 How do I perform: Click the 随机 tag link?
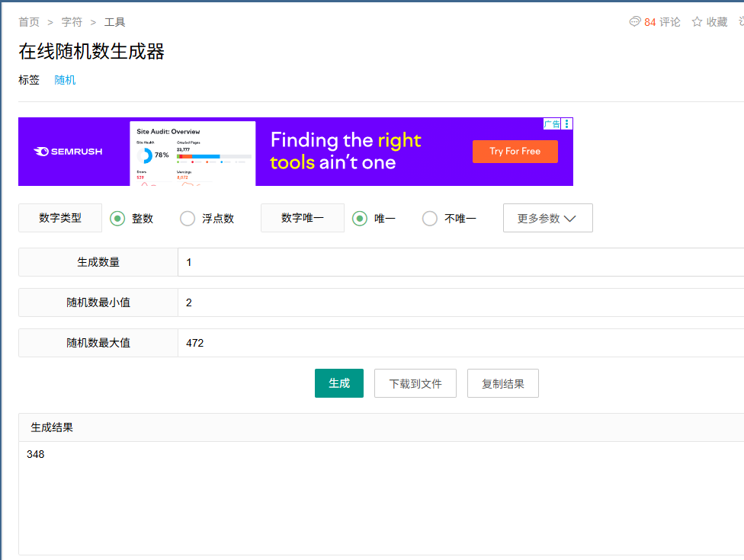tap(65, 79)
